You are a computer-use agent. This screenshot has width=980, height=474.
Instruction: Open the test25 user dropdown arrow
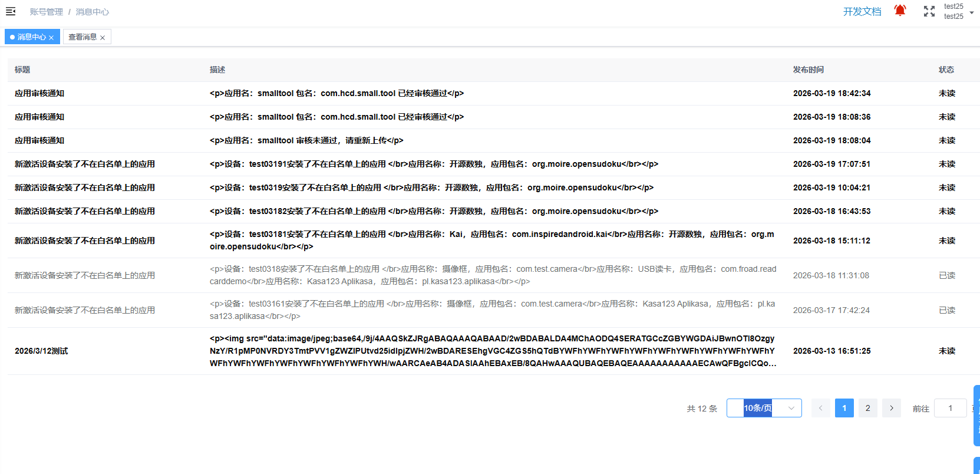(x=972, y=12)
